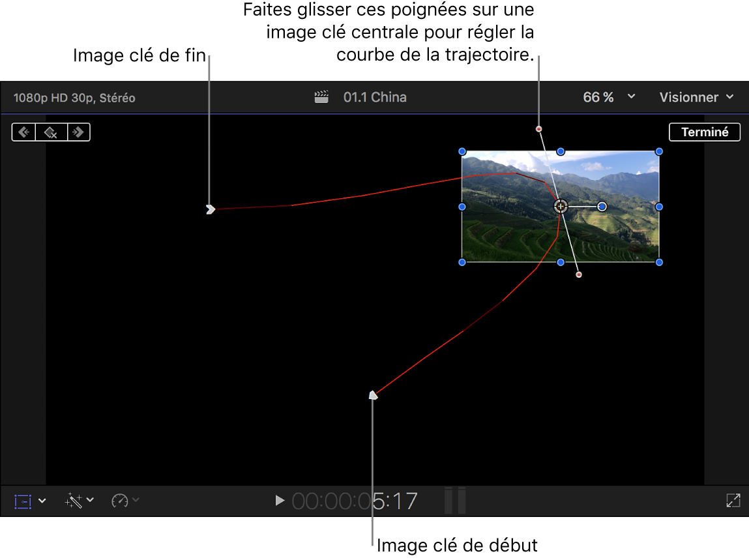
Task: Click the previous keyframe icon
Action: click(x=23, y=132)
